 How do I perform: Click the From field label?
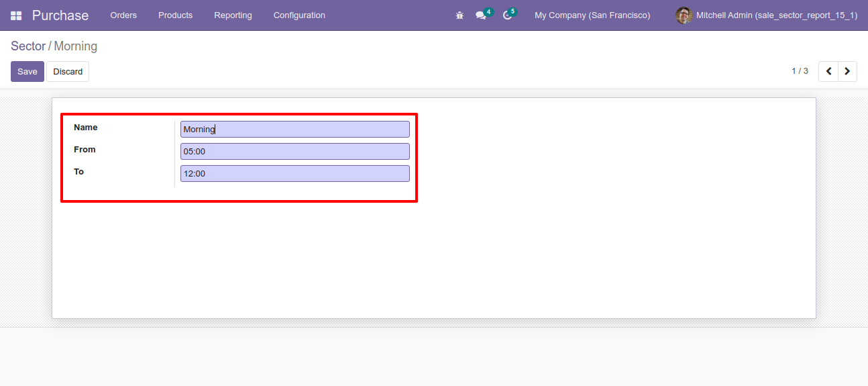click(85, 150)
